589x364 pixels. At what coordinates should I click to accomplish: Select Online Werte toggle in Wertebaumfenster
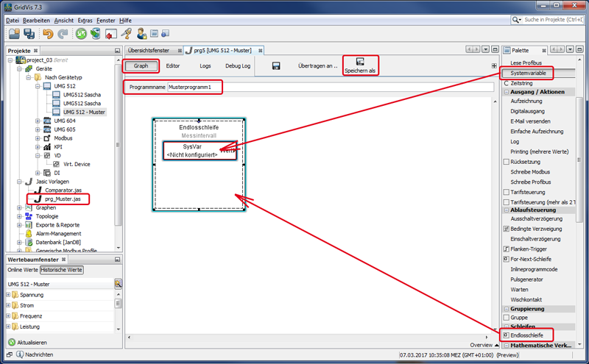tap(23, 270)
